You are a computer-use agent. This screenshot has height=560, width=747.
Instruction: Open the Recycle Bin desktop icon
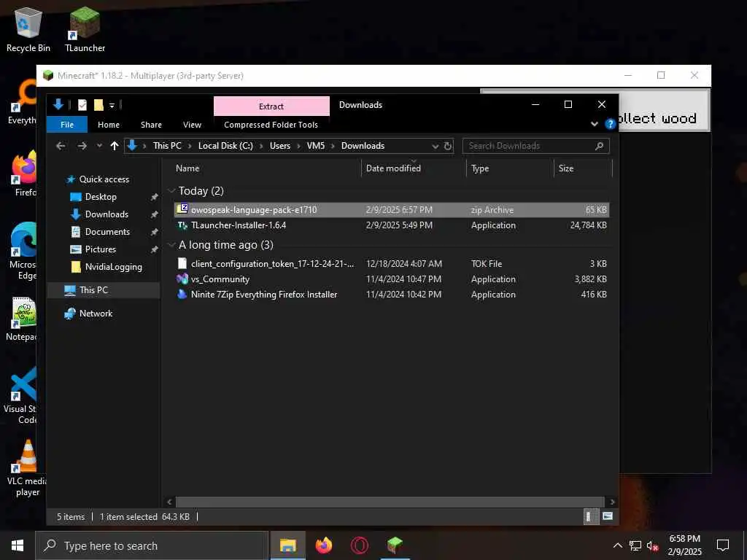click(x=28, y=29)
